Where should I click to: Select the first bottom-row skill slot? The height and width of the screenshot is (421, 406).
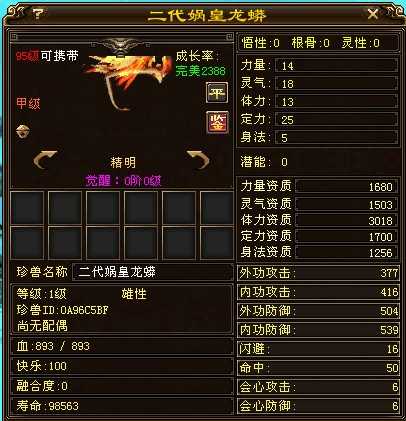pos(27,242)
